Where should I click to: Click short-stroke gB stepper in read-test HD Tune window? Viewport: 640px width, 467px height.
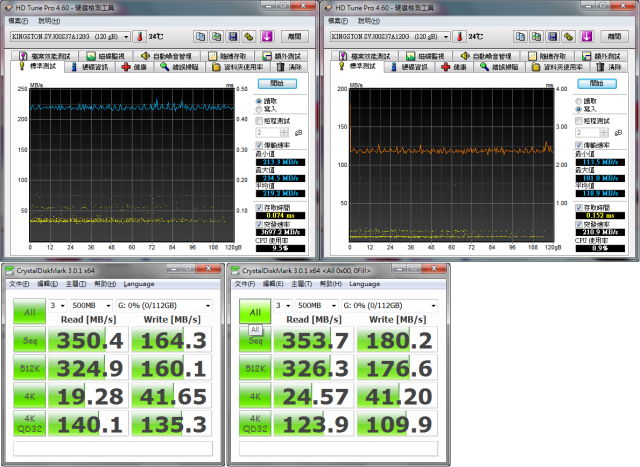tap(284, 132)
